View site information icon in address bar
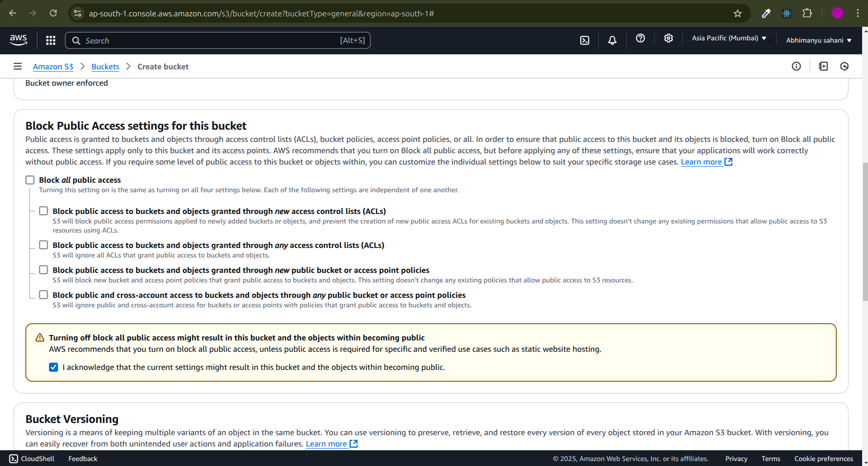 78,13
